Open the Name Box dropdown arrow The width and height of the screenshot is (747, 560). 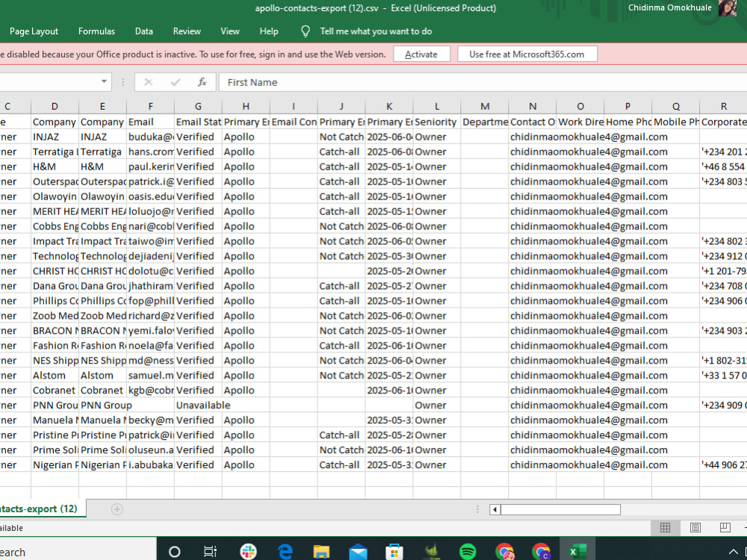[104, 82]
